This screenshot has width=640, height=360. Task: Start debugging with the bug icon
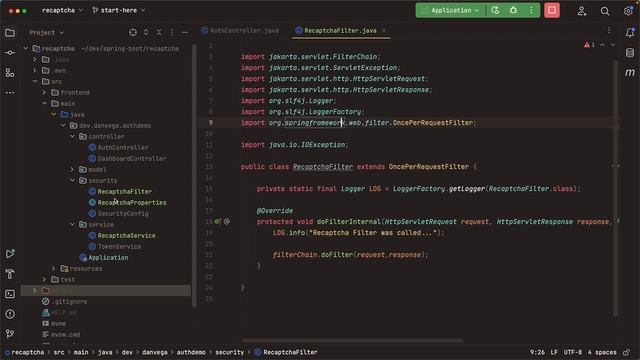pyautogui.click(x=513, y=10)
